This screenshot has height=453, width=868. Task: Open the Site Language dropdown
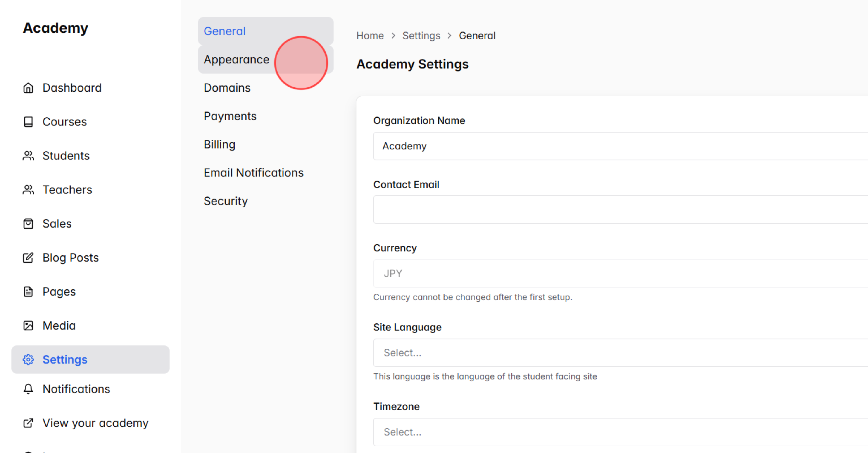pos(539,352)
